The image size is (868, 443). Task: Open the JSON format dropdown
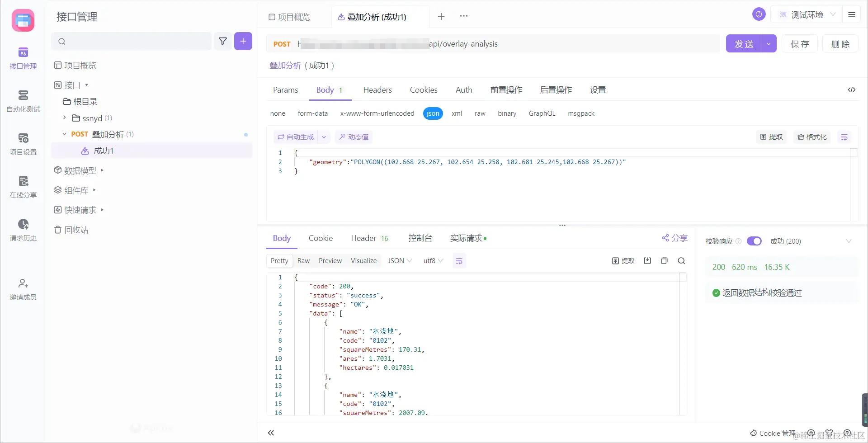400,261
